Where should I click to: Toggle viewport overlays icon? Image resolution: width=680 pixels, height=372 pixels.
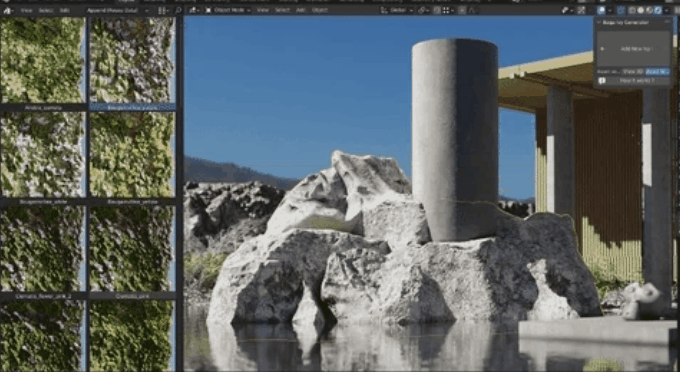click(601, 10)
